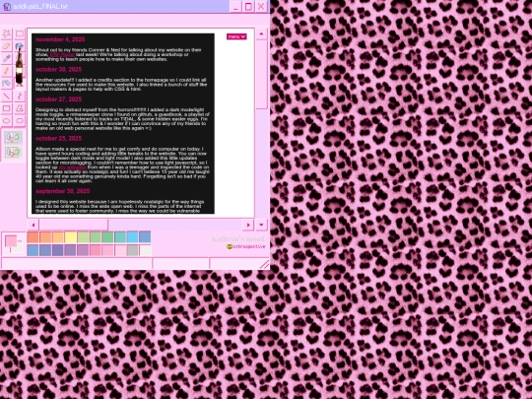Pick the coral orange-red palette swatch

point(33,237)
